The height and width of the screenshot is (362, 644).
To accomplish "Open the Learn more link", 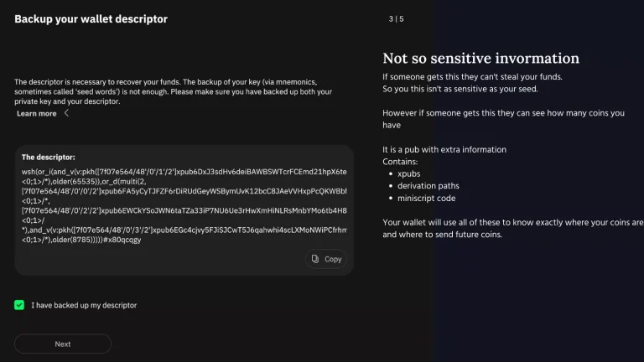I will pos(37,113).
